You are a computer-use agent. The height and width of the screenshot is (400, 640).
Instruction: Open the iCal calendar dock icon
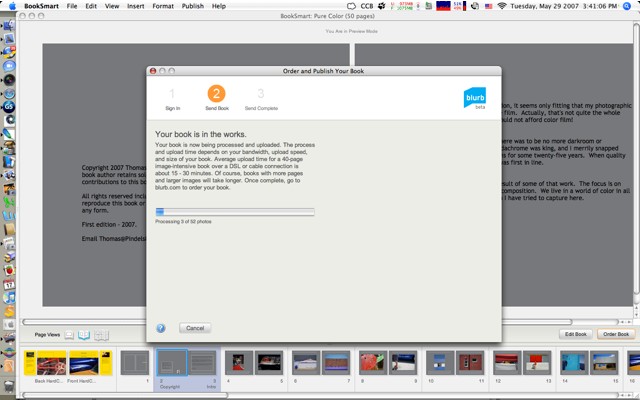click(x=9, y=284)
